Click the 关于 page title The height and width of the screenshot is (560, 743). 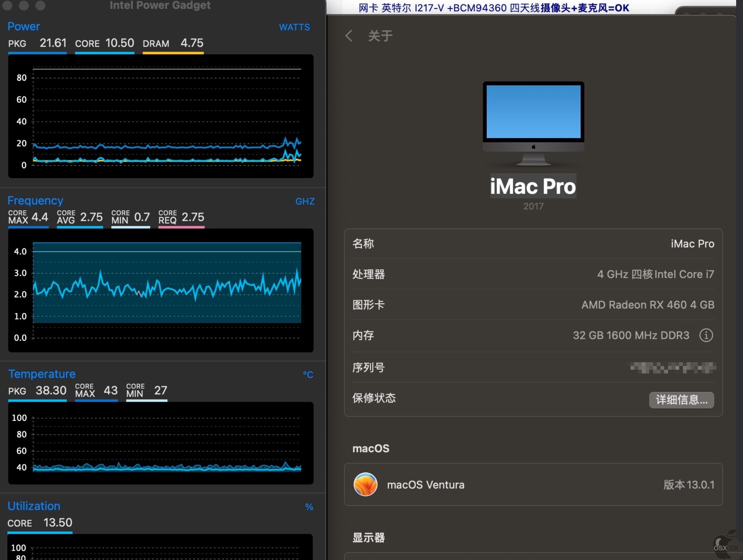click(x=380, y=36)
